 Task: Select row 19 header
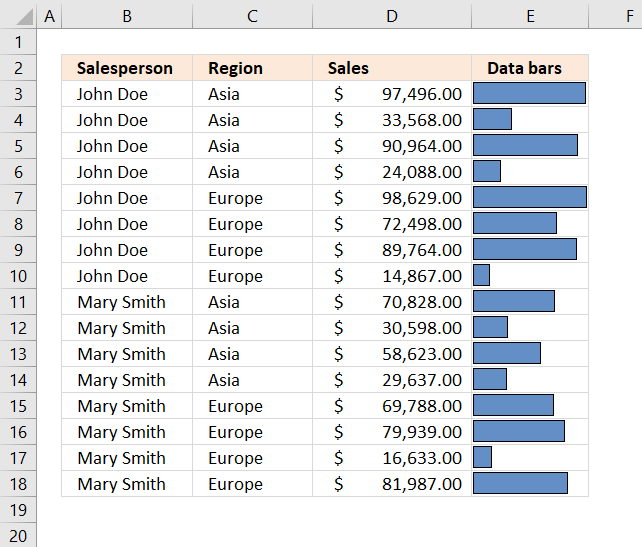[x=18, y=510]
